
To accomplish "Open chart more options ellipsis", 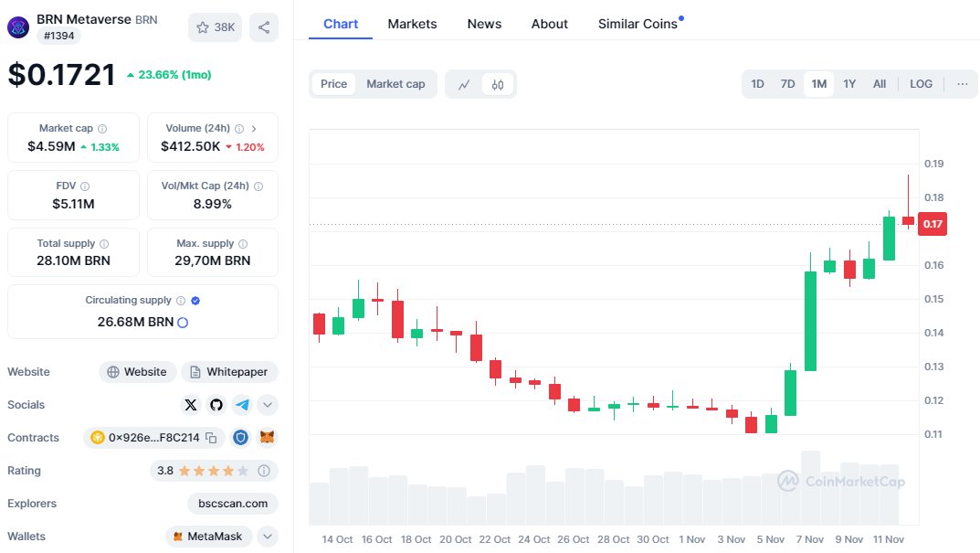I will [x=963, y=84].
